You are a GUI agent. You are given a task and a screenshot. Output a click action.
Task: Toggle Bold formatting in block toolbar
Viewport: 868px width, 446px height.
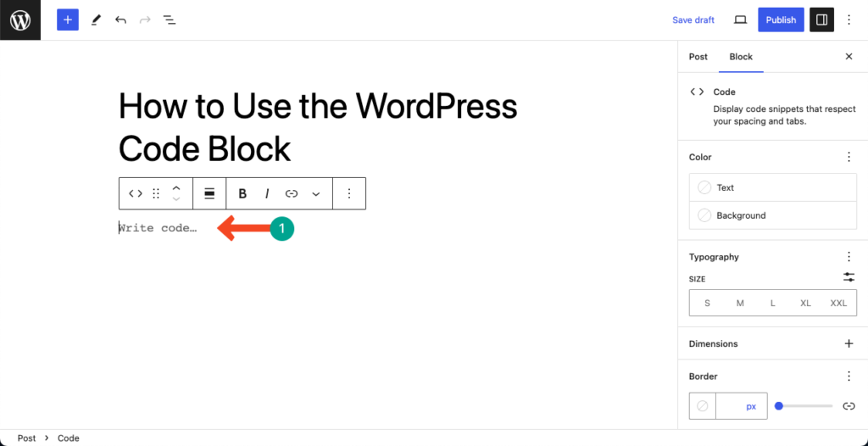[242, 193]
